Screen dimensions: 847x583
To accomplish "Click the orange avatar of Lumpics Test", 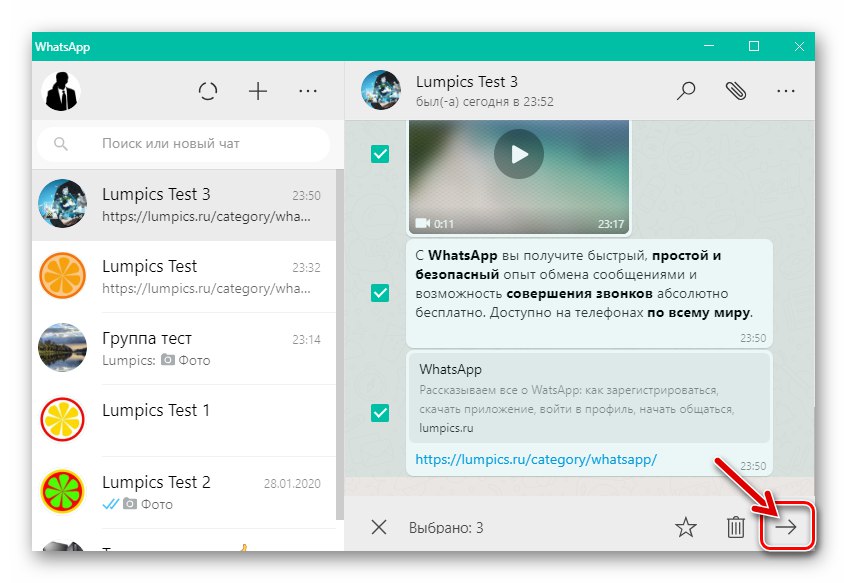I will tap(62, 276).
